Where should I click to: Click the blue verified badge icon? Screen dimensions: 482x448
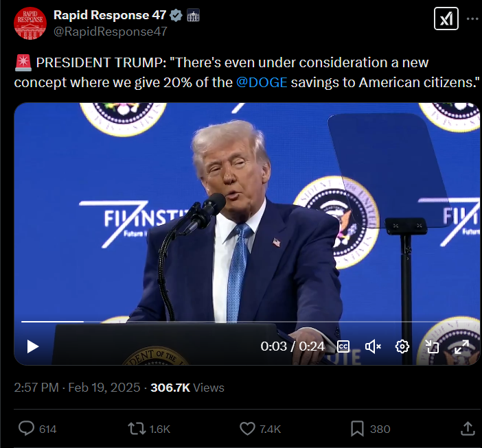pyautogui.click(x=176, y=15)
